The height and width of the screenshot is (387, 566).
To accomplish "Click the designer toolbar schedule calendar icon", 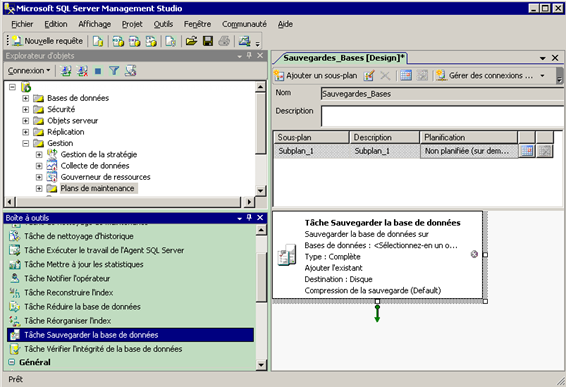I will [x=406, y=75].
